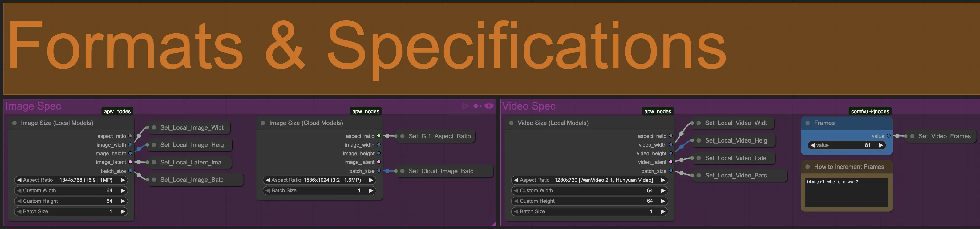This screenshot has width=980, height=229.
Task: Click the collapse dot on How to Increment Frames
Action: click(808, 167)
